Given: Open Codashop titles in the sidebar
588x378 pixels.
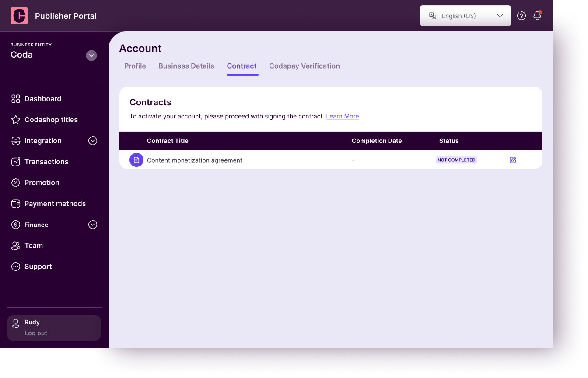Looking at the screenshot, I should click(51, 120).
